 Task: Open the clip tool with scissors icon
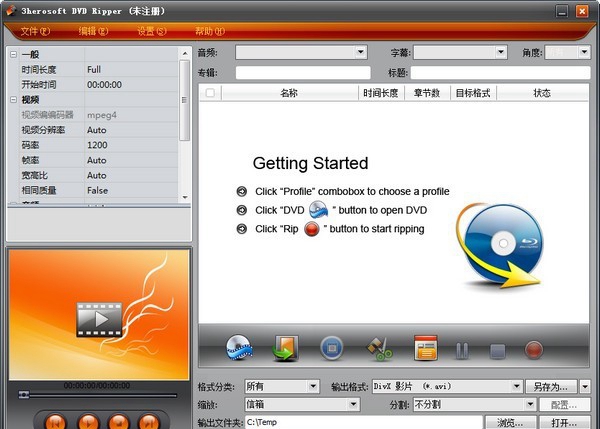(x=380, y=349)
